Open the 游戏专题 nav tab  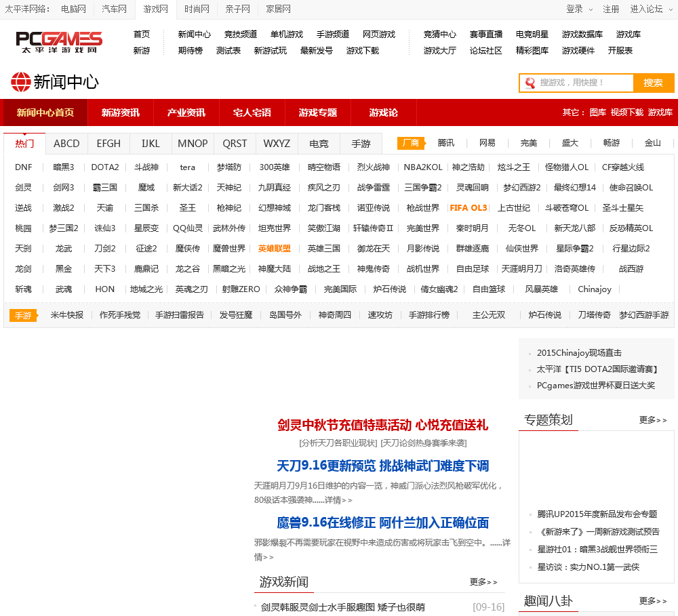(318, 112)
